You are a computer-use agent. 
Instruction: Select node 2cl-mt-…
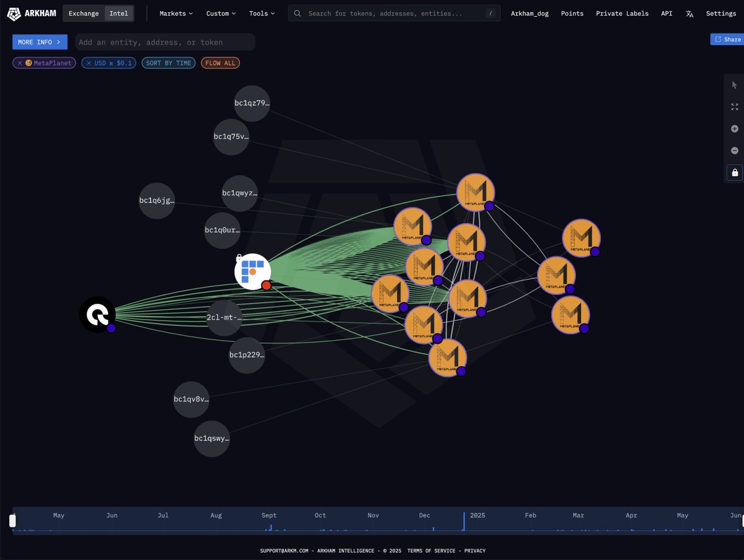coord(224,318)
